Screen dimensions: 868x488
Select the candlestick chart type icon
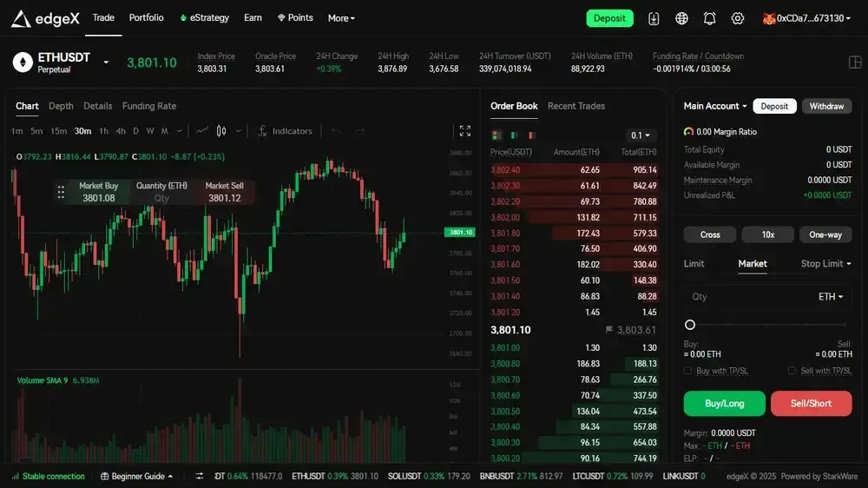pyautogui.click(x=221, y=131)
